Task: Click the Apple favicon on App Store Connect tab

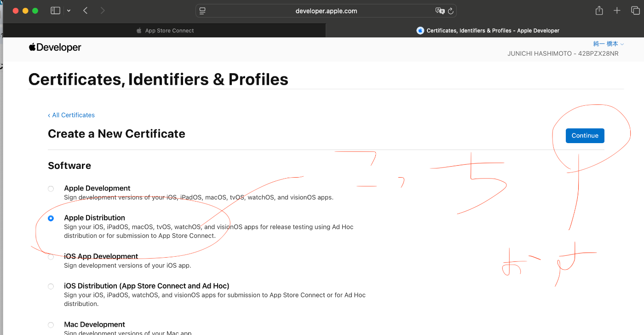Action: (139, 30)
